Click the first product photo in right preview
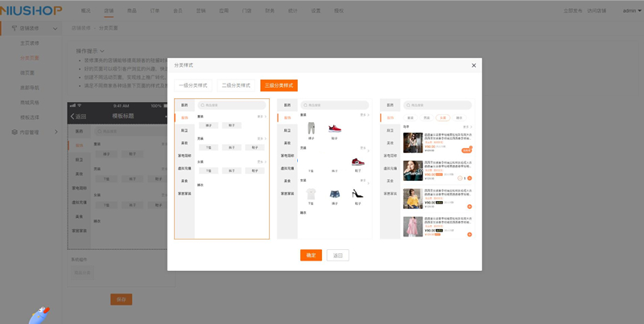 [x=413, y=142]
